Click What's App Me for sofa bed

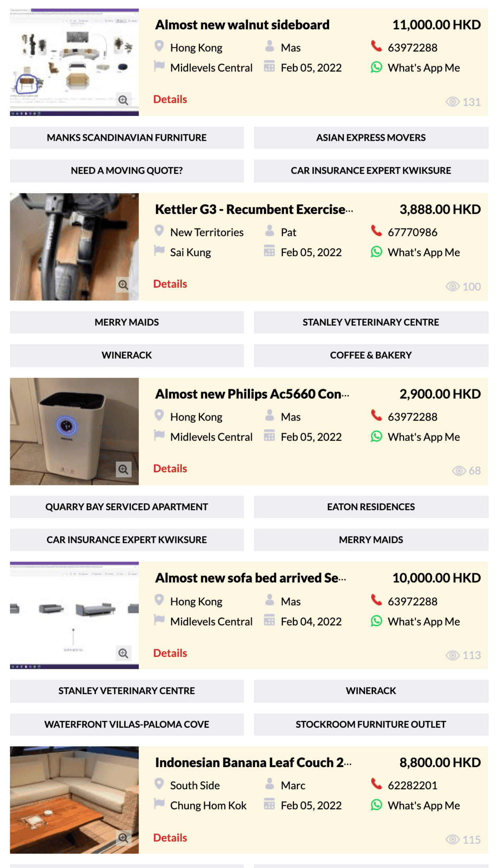424,622
